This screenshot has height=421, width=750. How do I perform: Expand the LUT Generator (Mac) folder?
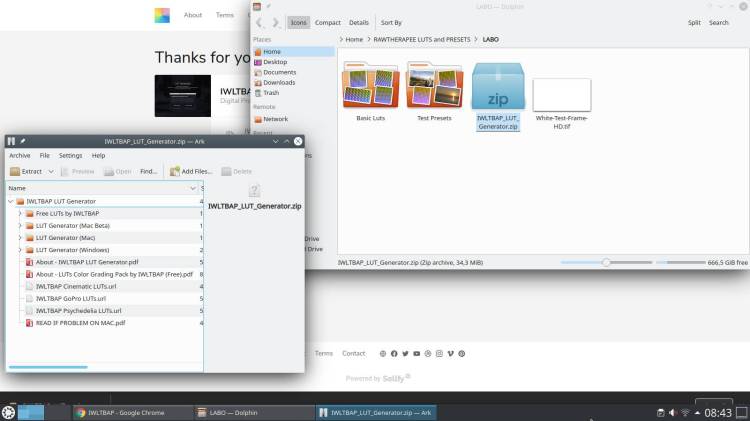[x=20, y=238]
